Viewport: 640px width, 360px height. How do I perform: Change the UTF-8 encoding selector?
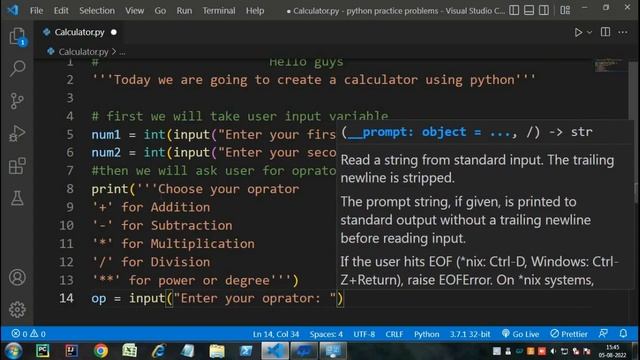(364, 334)
